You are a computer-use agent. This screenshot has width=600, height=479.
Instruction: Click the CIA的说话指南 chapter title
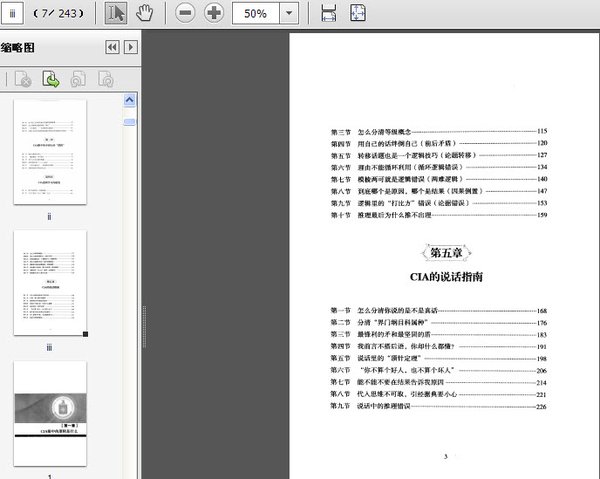pyautogui.click(x=446, y=277)
